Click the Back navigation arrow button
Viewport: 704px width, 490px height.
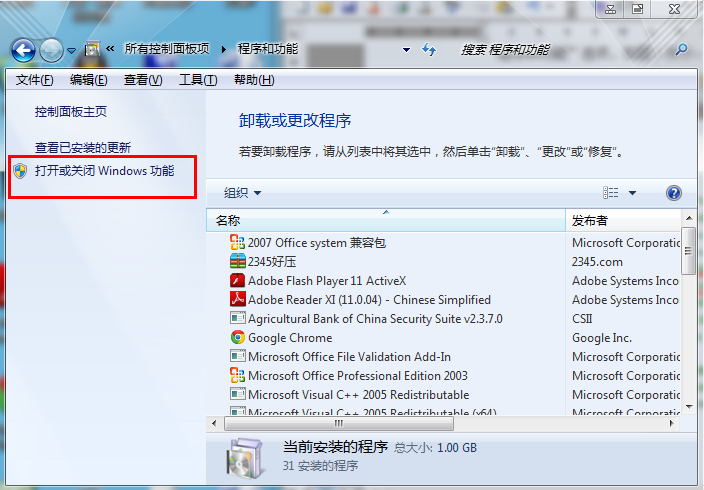point(24,49)
